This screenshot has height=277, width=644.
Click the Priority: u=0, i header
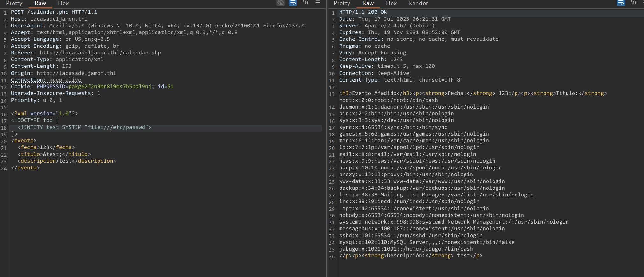click(x=37, y=100)
